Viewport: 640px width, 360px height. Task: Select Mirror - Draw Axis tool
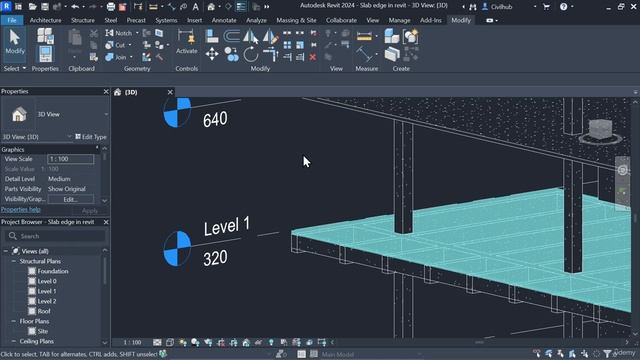[x=270, y=36]
